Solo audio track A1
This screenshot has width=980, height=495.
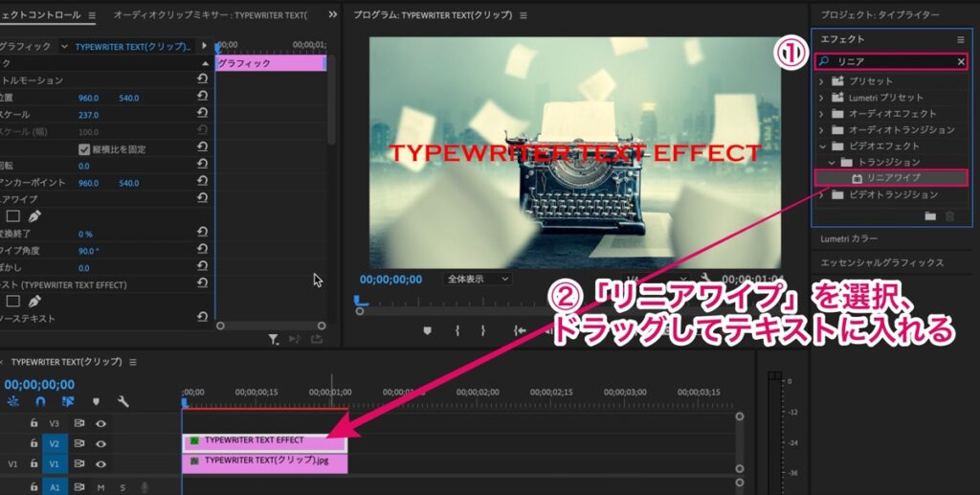(x=122, y=487)
